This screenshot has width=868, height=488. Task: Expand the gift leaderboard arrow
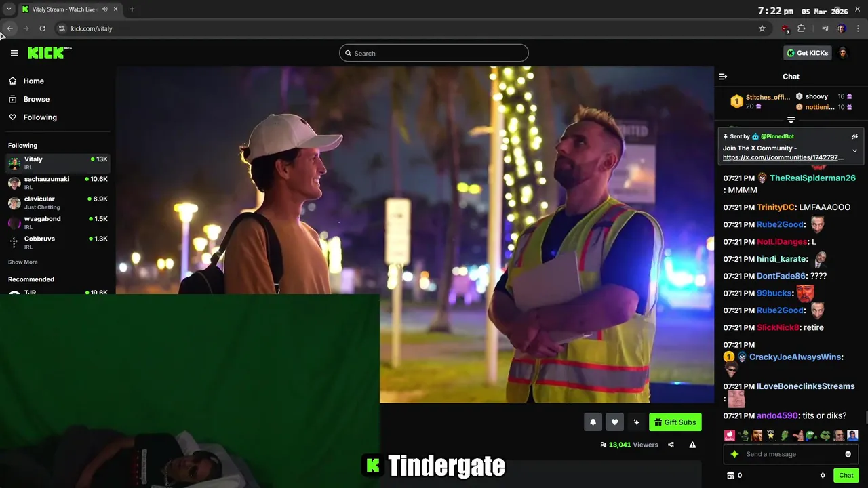(x=791, y=120)
